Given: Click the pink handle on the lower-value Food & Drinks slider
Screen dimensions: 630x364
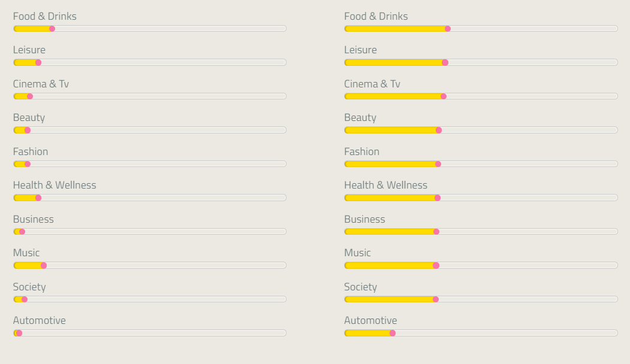Looking at the screenshot, I should point(52,29).
